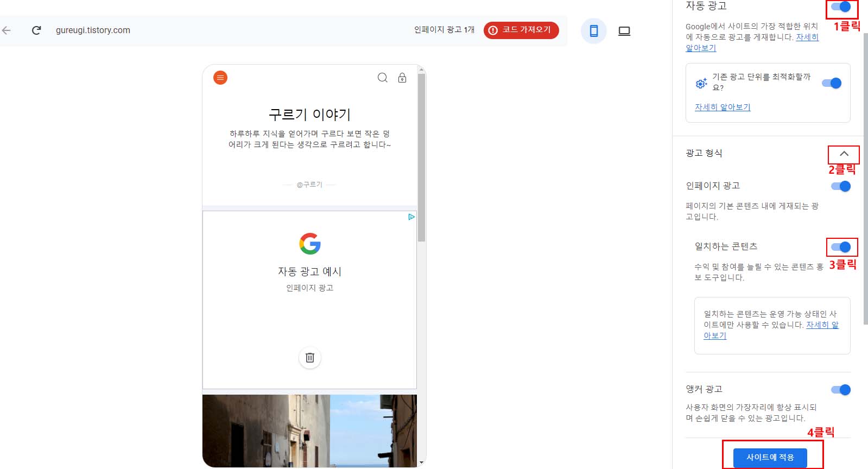868x469 pixels.
Task: Click the AdChoices triangle icon on the ad
Action: click(x=411, y=217)
